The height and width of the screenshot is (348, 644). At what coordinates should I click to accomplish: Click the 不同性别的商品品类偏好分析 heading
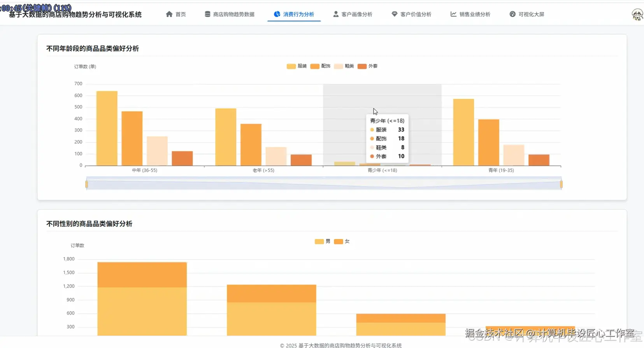pyautogui.click(x=89, y=224)
